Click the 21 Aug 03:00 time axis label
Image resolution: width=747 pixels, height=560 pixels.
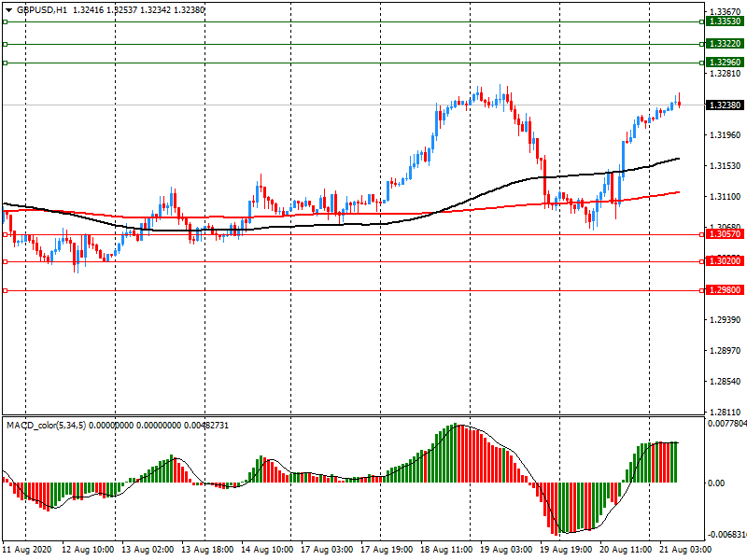685,550
